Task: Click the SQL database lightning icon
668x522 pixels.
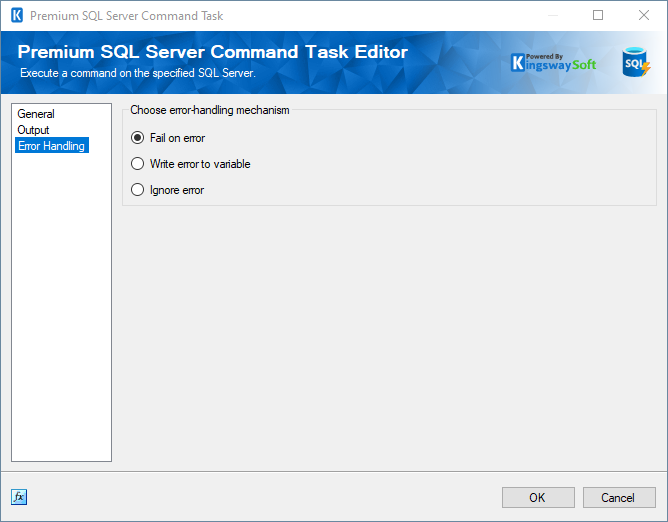Action: (x=636, y=62)
